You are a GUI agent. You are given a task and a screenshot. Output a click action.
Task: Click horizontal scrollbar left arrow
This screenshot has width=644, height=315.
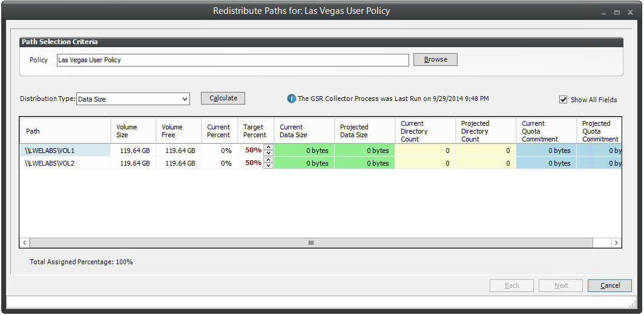click(25, 243)
